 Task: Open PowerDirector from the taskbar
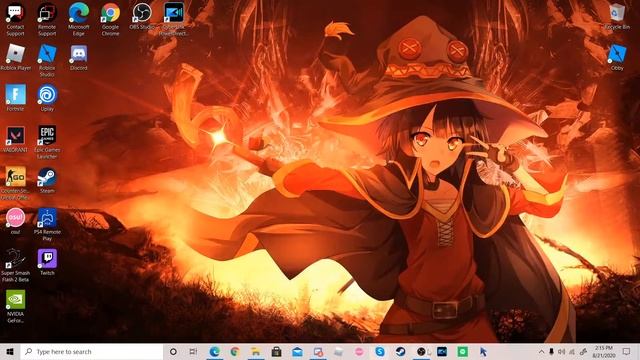click(x=442, y=351)
